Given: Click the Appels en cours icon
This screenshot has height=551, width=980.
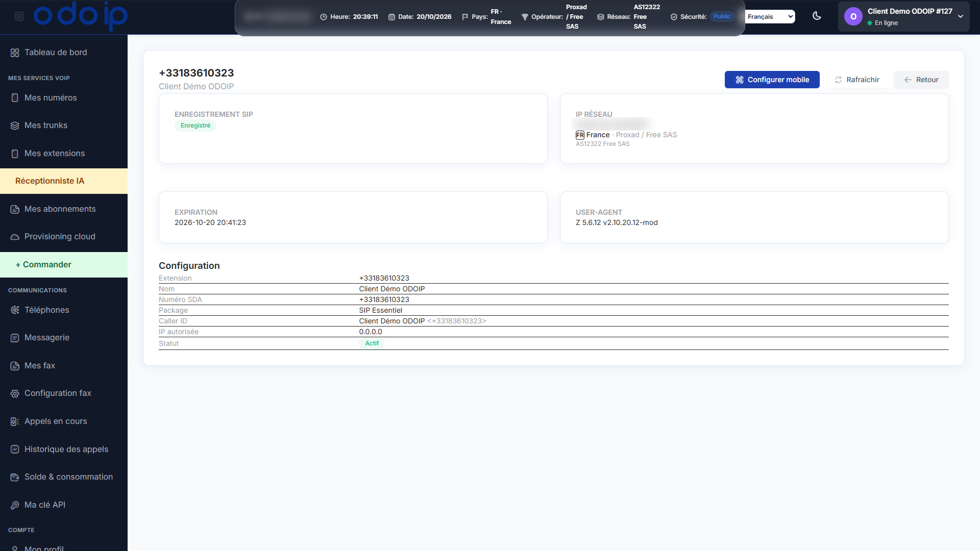Looking at the screenshot, I should point(15,421).
